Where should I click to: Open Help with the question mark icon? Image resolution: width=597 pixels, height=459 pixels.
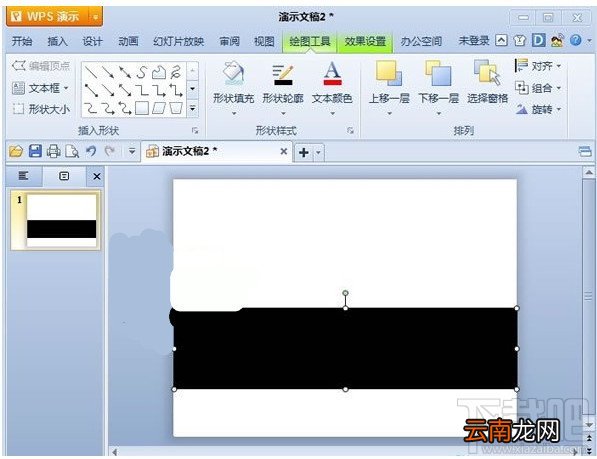pyautogui.click(x=576, y=40)
